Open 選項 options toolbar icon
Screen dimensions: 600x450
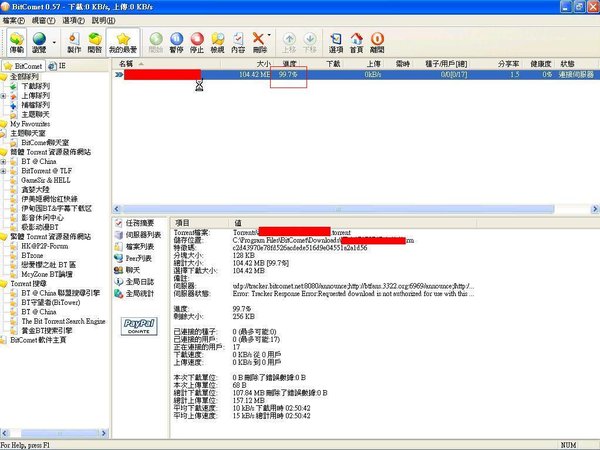click(x=336, y=42)
